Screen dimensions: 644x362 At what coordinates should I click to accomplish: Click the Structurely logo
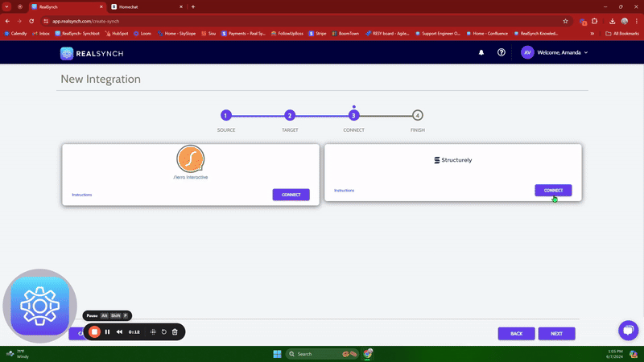tap(453, 160)
